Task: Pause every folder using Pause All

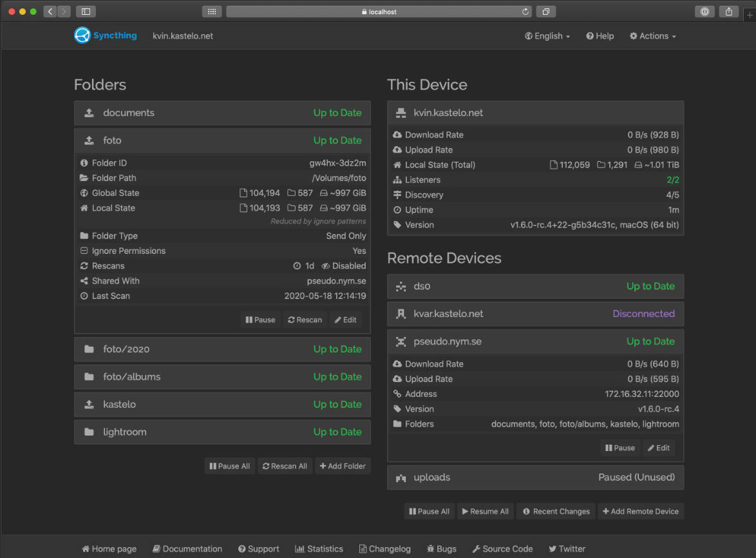Action: point(229,465)
